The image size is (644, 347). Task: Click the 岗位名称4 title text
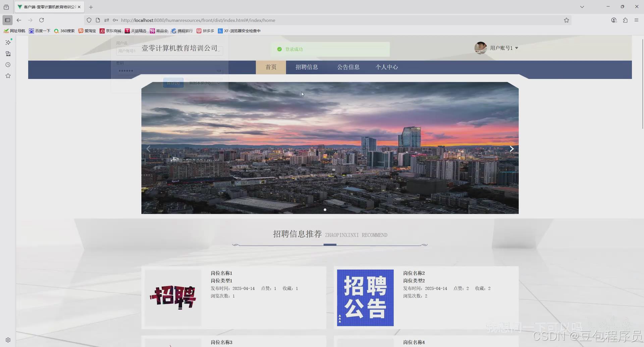(x=414, y=342)
